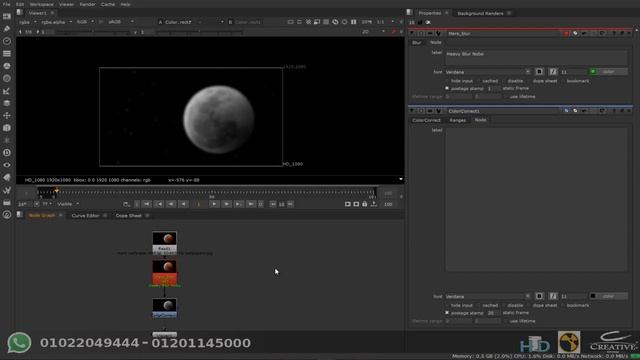Open the sRGB viewer LUT dropdown
The image size is (640, 360).
click(120, 22)
